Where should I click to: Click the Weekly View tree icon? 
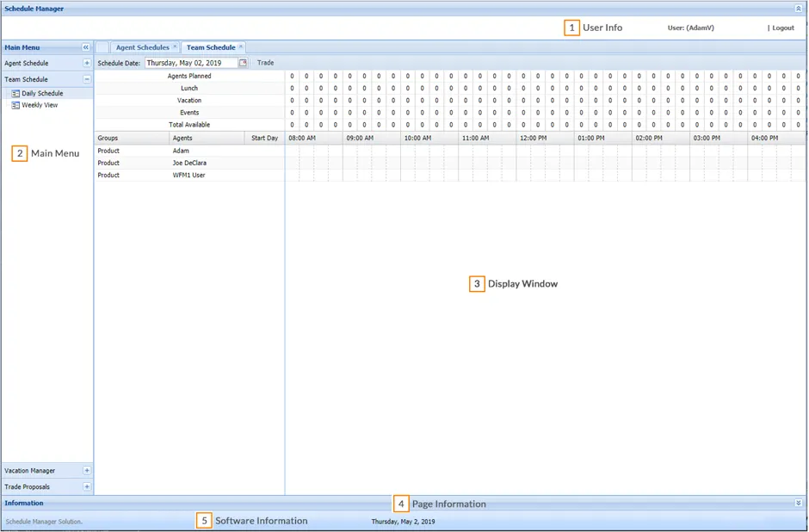[15, 105]
